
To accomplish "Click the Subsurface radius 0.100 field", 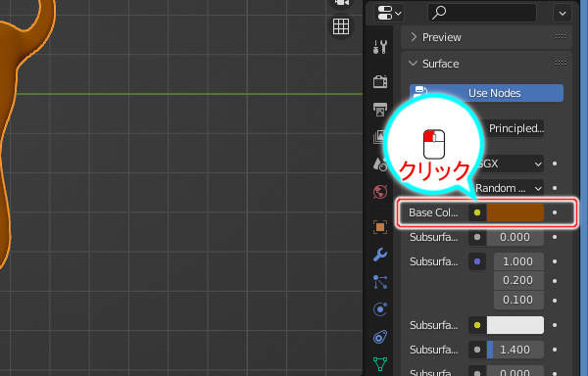I will pyautogui.click(x=518, y=300).
